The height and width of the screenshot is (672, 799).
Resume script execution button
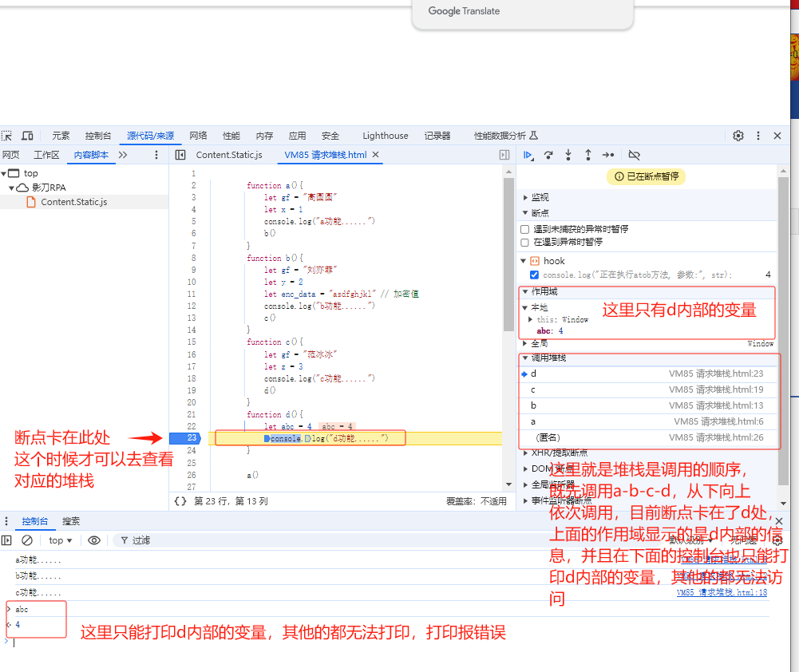[x=528, y=155]
